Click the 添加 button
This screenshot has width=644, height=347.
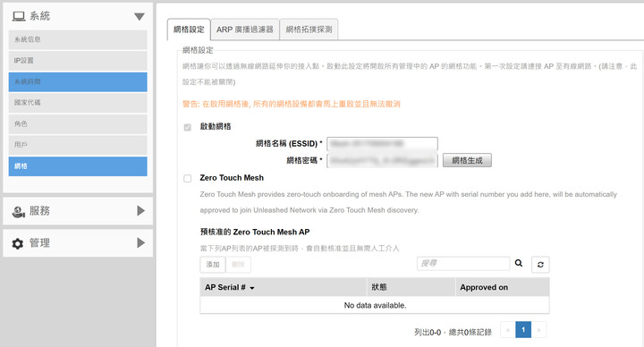213,265
